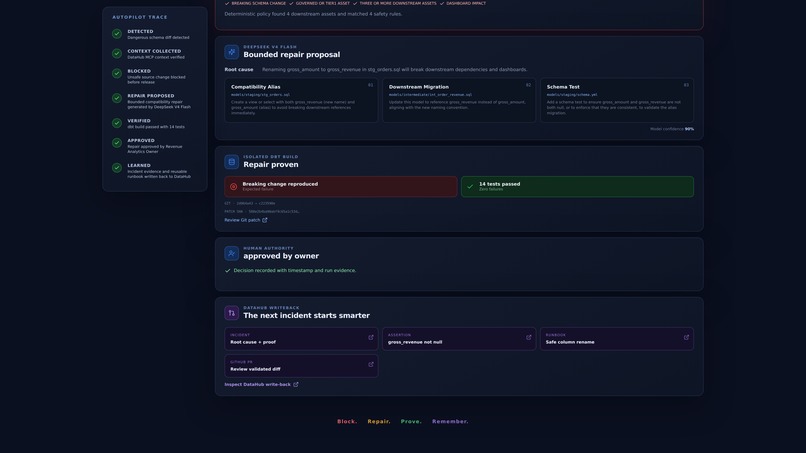This screenshot has height=453, width=806.
Task: Click the 'Bounded repair proposal' heading
Action: click(291, 55)
